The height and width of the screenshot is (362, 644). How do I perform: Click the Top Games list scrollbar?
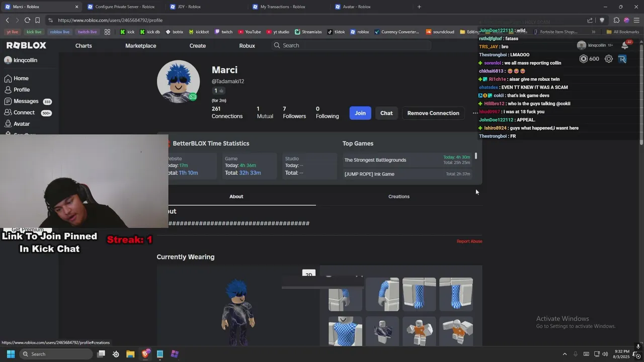tap(476, 156)
